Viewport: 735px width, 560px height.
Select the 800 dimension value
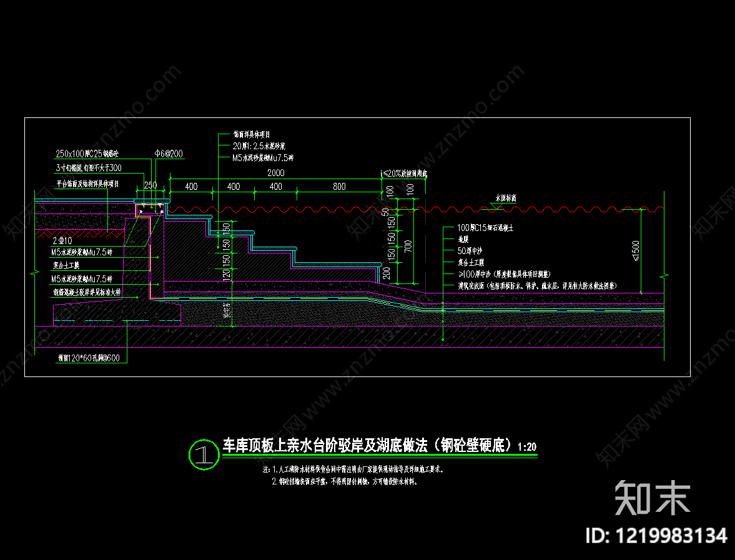pos(339,187)
